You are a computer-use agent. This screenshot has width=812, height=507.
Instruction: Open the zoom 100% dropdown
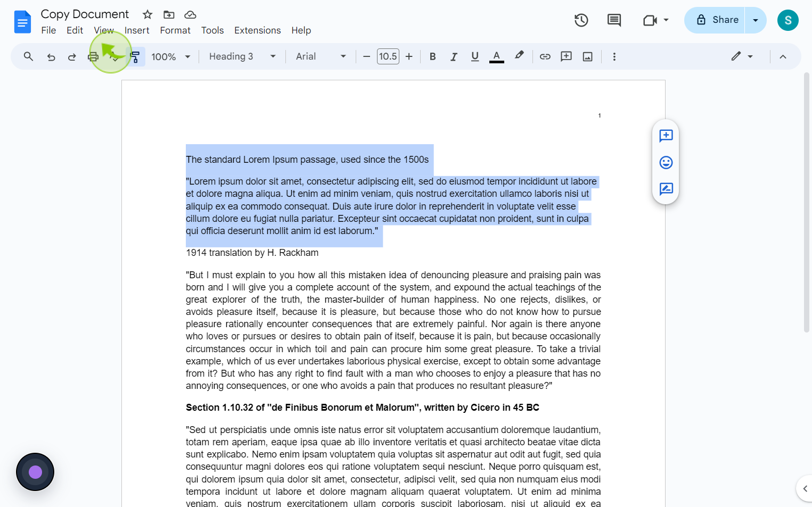[x=170, y=56]
